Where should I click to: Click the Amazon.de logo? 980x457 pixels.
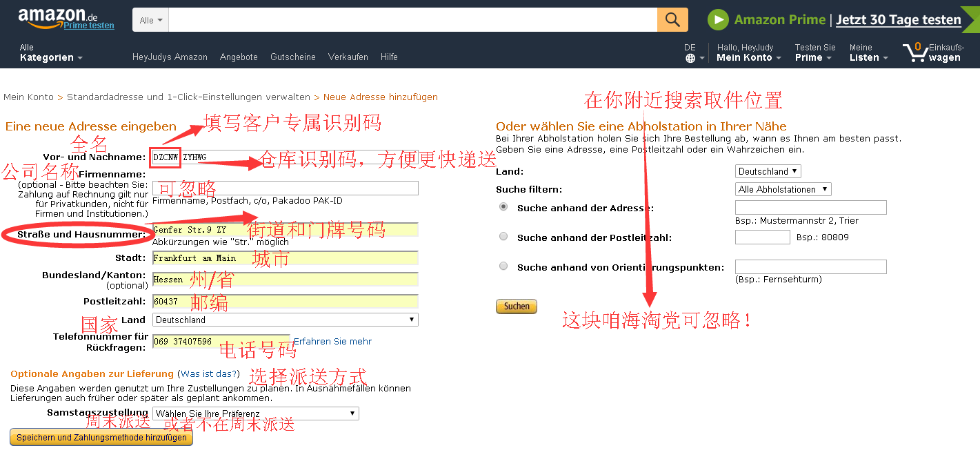pos(59,17)
